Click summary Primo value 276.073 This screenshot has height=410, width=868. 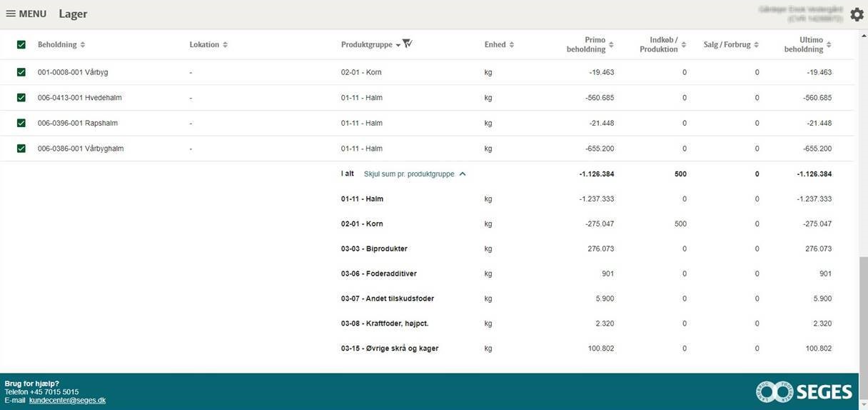[x=602, y=249]
